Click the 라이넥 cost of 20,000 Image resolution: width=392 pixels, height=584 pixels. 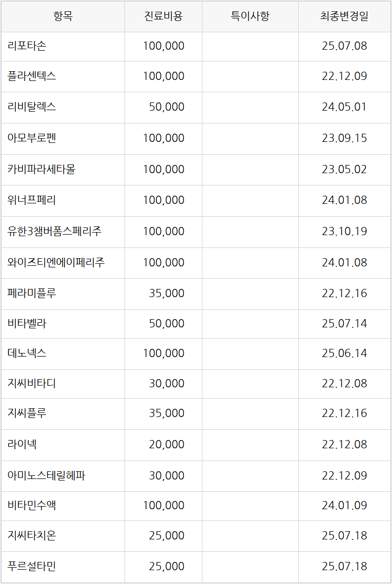167,445
